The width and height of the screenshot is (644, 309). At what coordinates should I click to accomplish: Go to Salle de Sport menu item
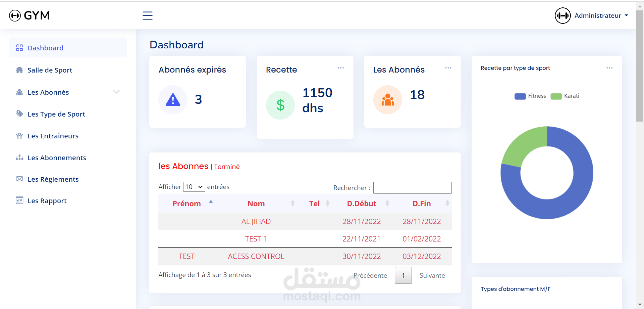click(68, 70)
